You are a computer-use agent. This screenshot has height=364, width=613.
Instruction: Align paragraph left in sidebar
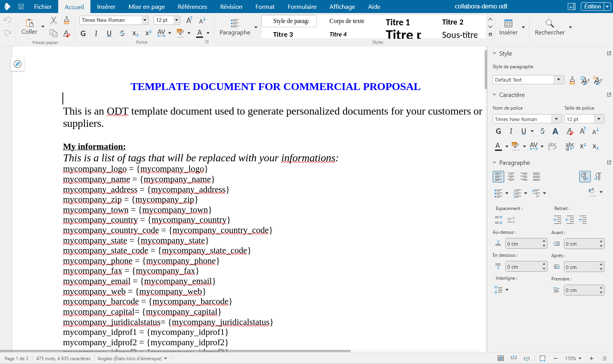(498, 177)
